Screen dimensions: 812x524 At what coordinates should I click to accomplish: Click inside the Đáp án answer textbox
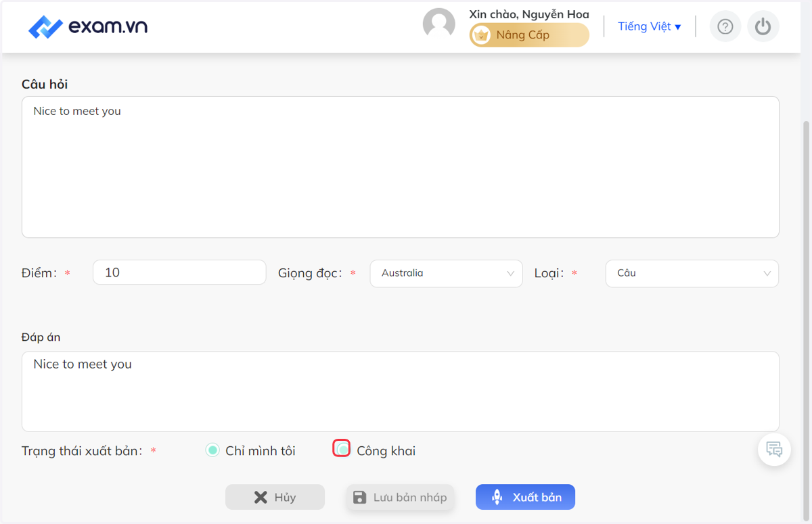[x=401, y=391]
